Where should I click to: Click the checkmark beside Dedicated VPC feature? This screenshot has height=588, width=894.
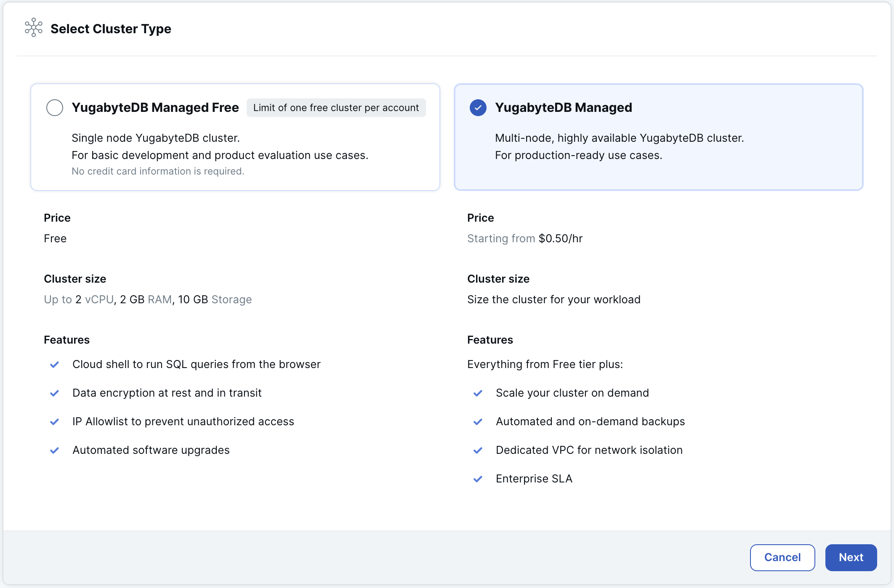click(478, 450)
